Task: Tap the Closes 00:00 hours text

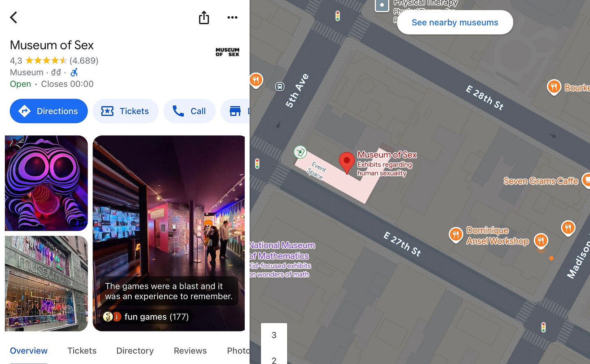Action: [x=67, y=84]
